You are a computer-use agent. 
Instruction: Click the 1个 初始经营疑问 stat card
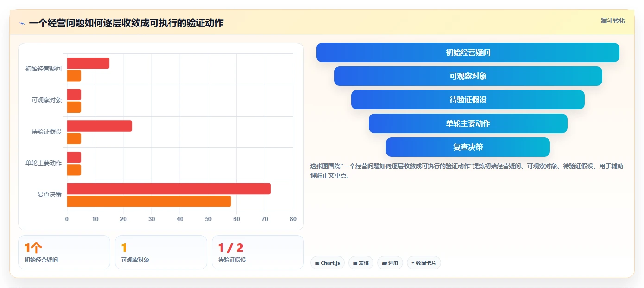tap(64, 252)
